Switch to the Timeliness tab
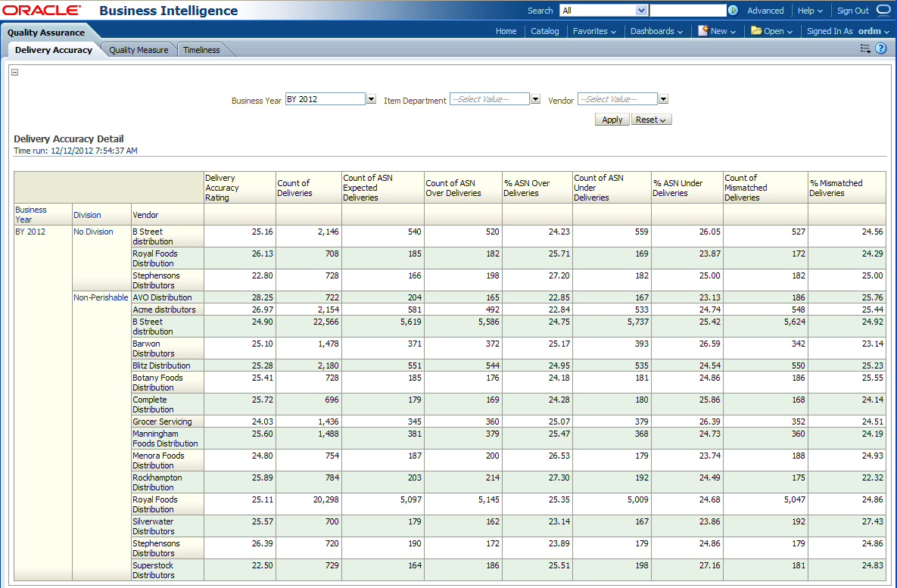Screen dimensions: 897x588 pyautogui.click(x=201, y=50)
